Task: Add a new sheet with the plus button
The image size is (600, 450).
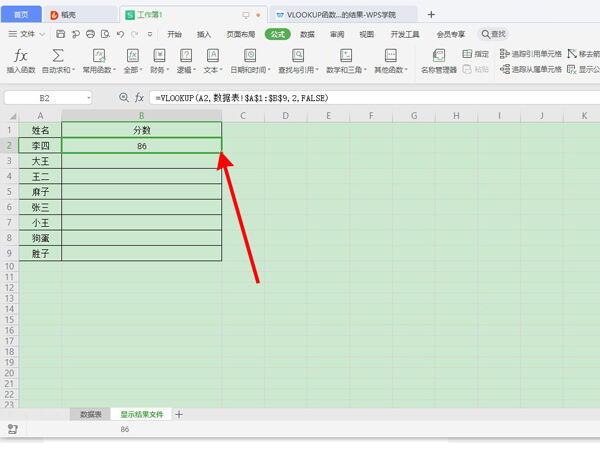Action: click(179, 414)
